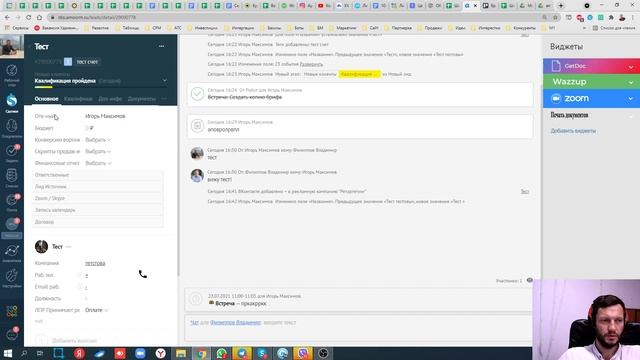
Task: Click the clock icon on scheduled Встреча task
Action: click(x=196, y=299)
